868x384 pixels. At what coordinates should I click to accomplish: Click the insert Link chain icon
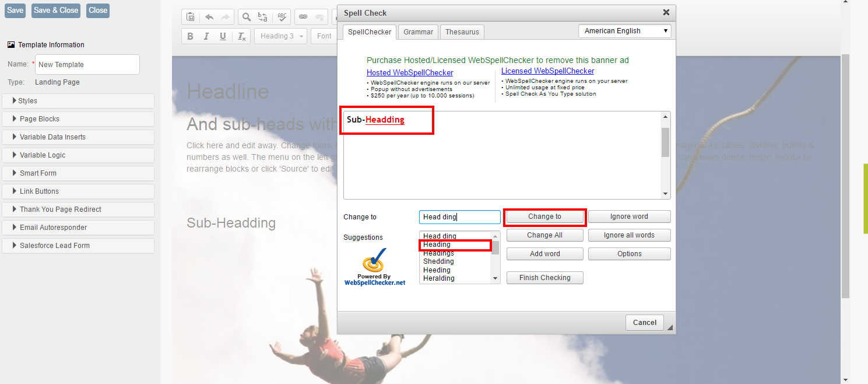tap(303, 17)
